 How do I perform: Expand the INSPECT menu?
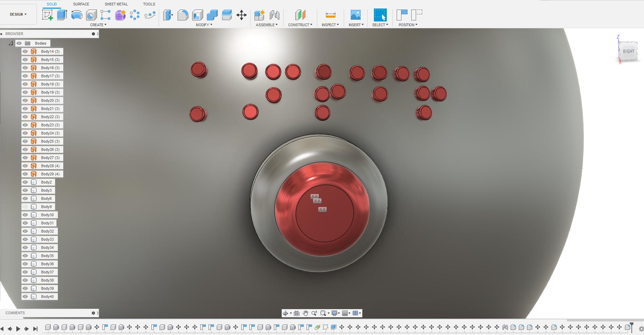point(330,25)
